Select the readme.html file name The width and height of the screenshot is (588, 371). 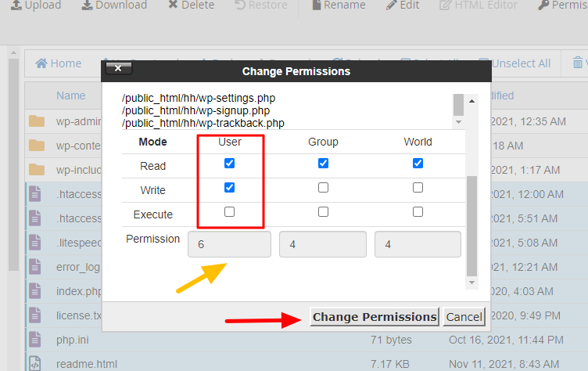(x=87, y=364)
